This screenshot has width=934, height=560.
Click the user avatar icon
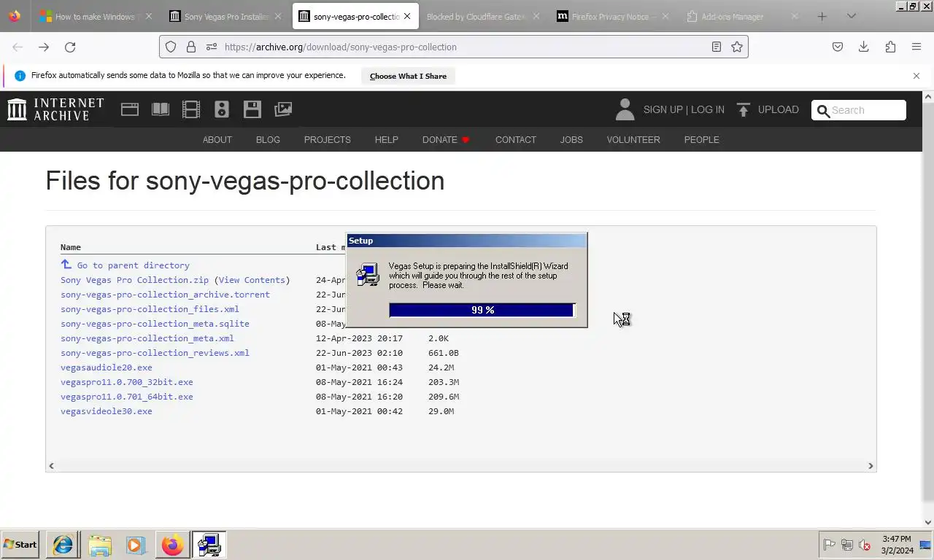pos(625,109)
